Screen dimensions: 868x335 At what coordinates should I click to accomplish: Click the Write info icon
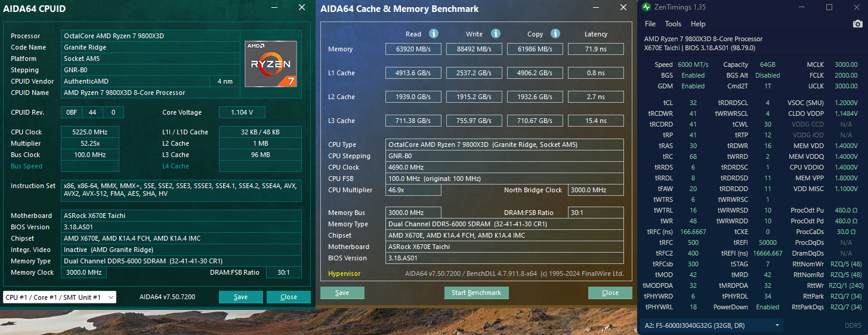tap(495, 34)
